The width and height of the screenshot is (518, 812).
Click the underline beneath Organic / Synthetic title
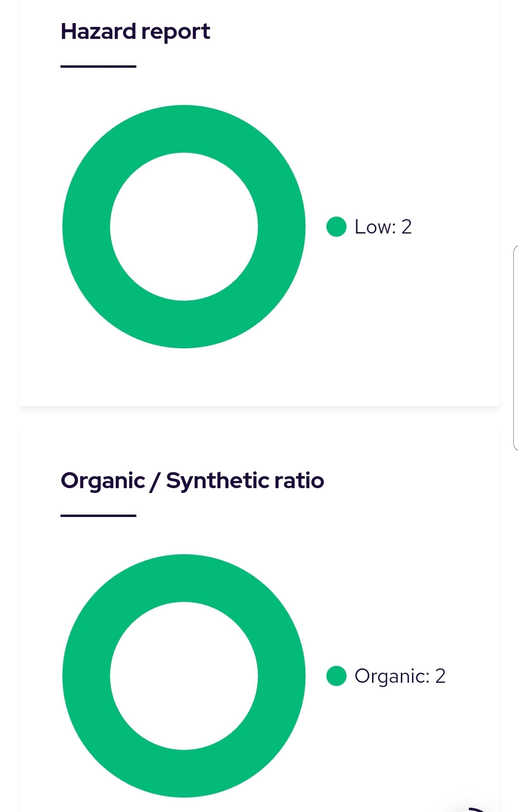tap(98, 516)
